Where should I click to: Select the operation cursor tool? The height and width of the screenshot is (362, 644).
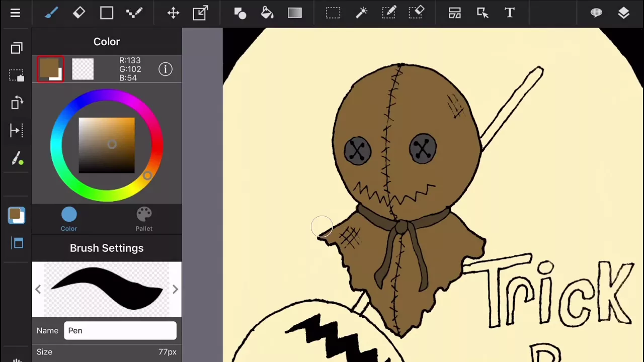pos(482,13)
